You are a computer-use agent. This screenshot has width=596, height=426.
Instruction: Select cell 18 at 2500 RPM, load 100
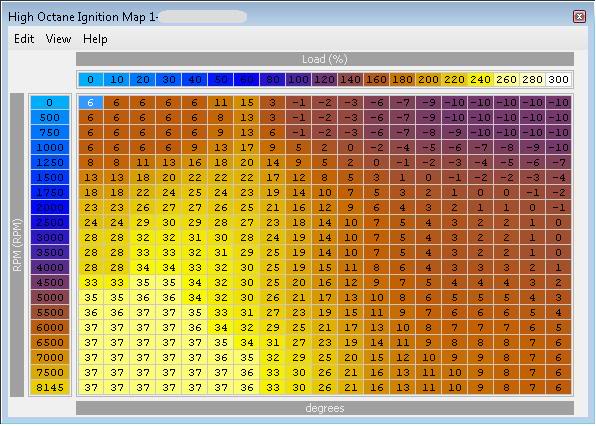(298, 222)
